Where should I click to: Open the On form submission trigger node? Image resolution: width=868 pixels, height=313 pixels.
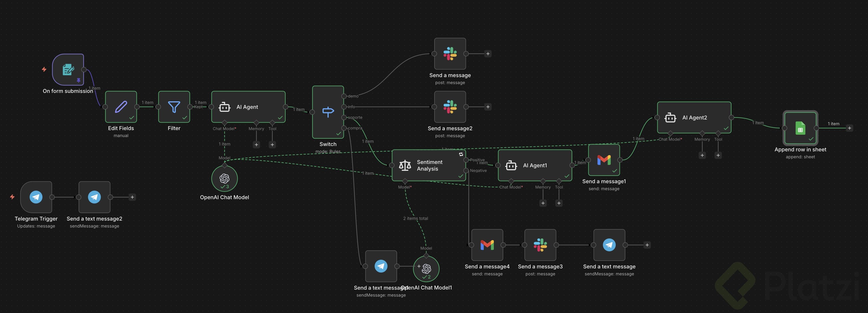click(68, 70)
